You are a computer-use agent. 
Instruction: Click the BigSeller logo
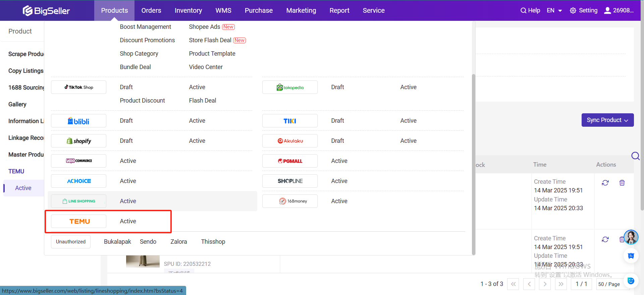(x=46, y=11)
